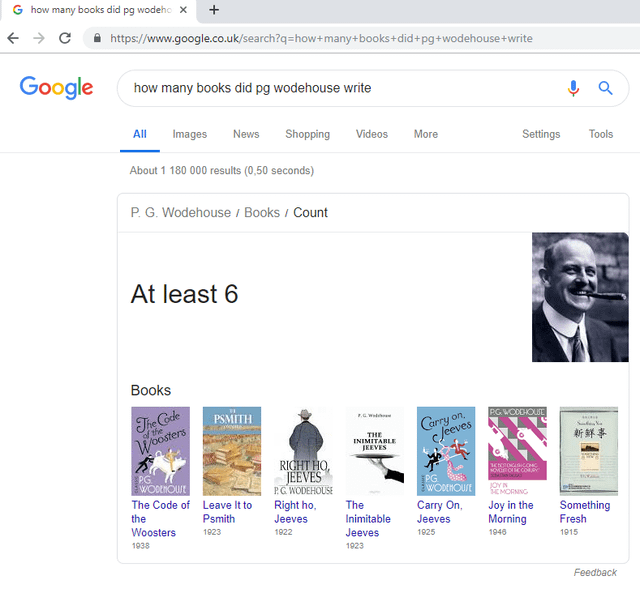Open a new tab with the plus icon
Image resolution: width=640 pixels, height=593 pixels.
[214, 10]
